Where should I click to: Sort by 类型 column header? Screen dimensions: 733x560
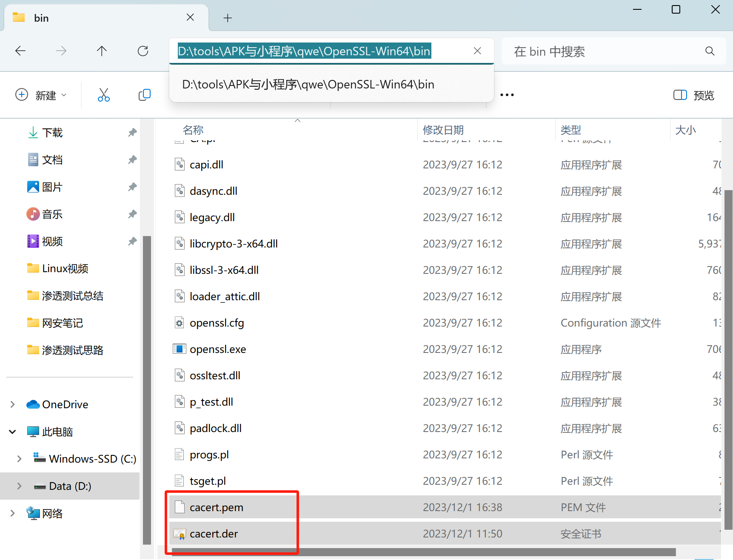click(x=613, y=130)
